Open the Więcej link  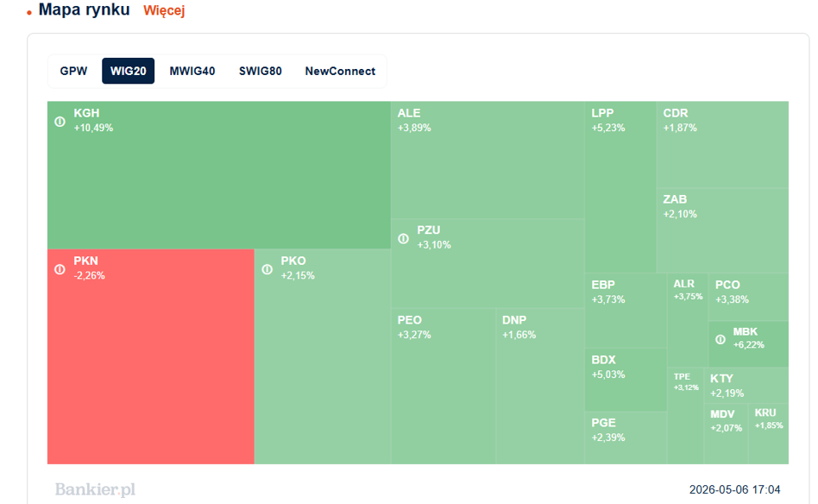[164, 10]
